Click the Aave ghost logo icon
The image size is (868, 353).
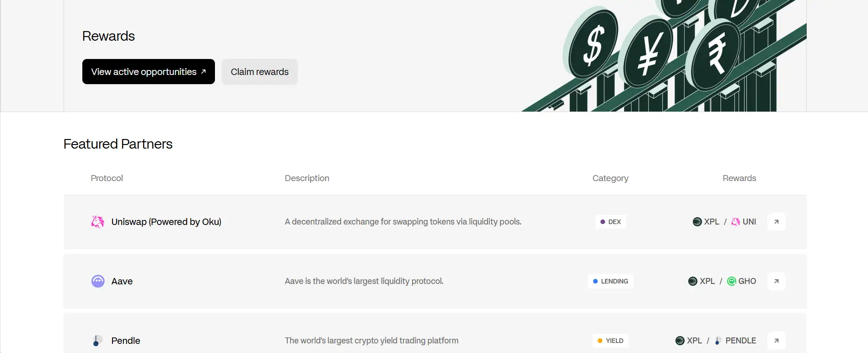[x=98, y=281]
